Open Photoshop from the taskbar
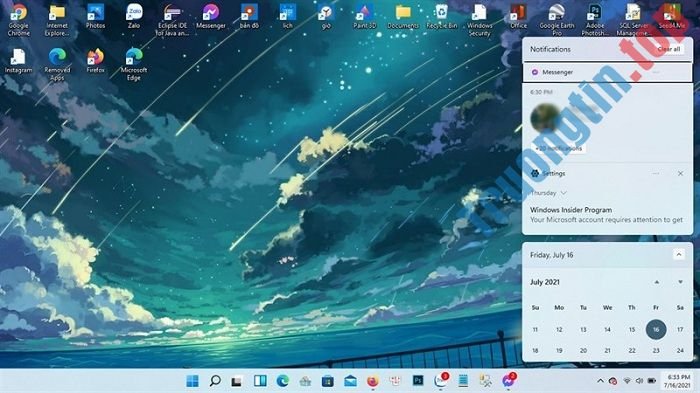Screen dimensions: 700x393 point(418,381)
